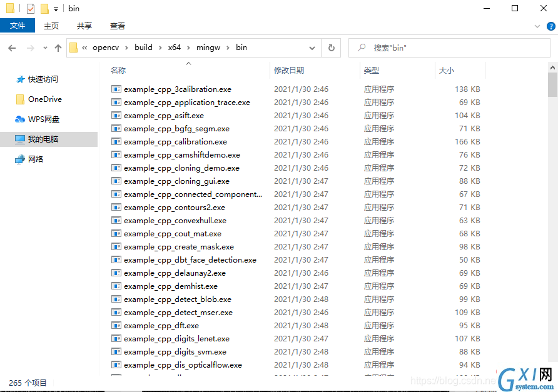The width and height of the screenshot is (558, 392).
Task: Open the address bar history dropdown
Action: pos(312,48)
